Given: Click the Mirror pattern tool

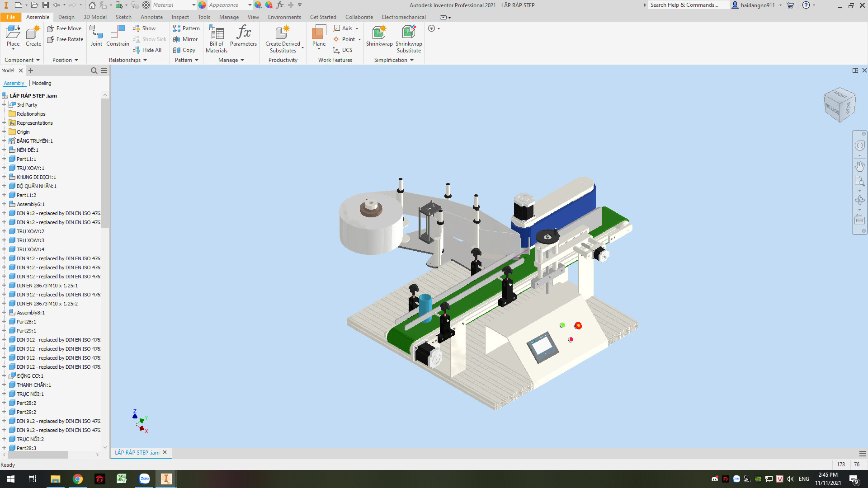Looking at the screenshot, I should [186, 39].
